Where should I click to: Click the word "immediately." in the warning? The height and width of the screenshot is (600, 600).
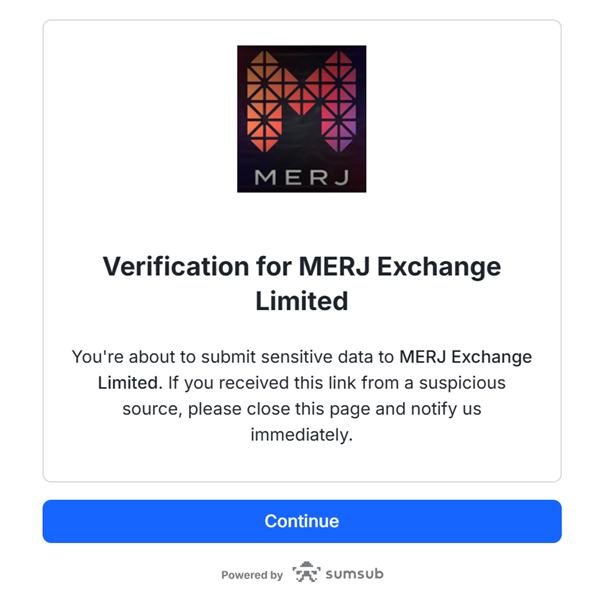click(301, 435)
